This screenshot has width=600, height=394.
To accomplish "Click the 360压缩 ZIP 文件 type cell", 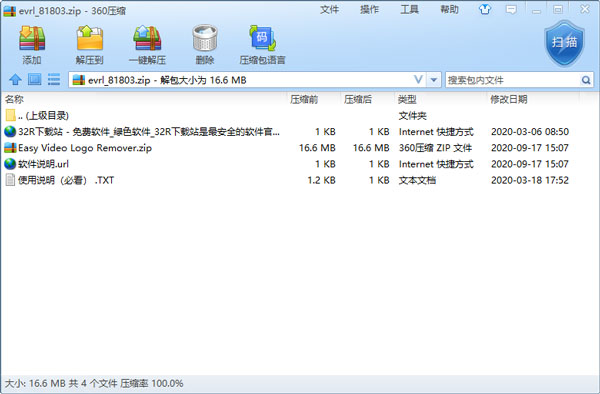I will pyautogui.click(x=435, y=148).
